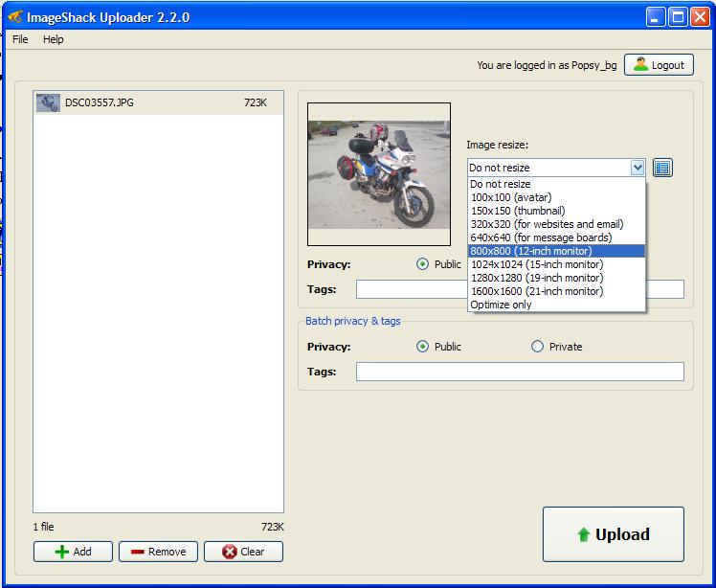Click the resize presets list icon

tap(662, 168)
